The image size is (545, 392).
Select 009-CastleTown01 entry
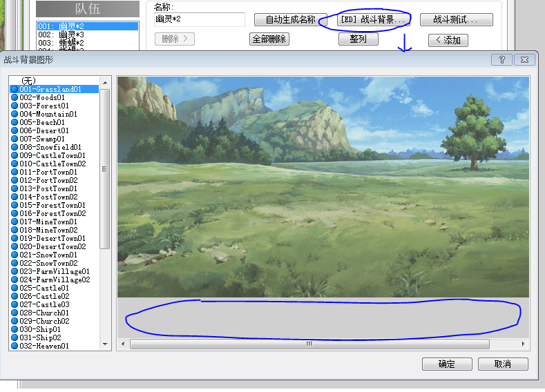coord(54,155)
